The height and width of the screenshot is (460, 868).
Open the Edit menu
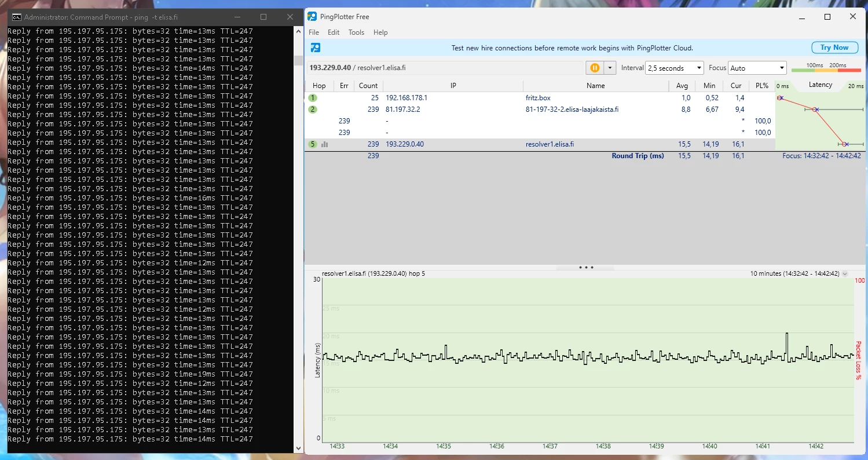(334, 32)
